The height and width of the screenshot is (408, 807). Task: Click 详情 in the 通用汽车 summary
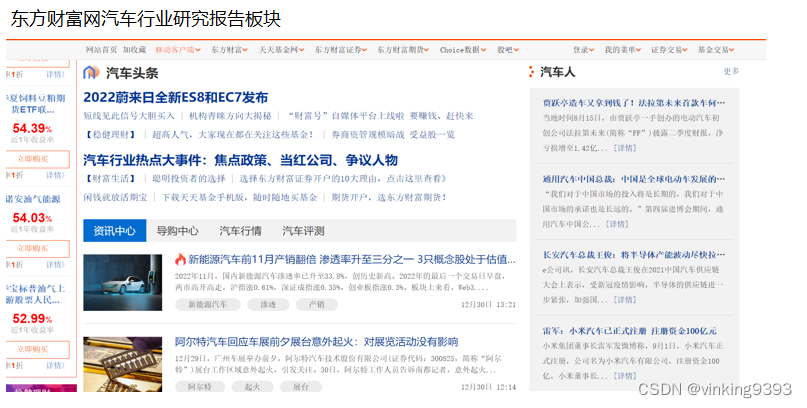[617, 224]
